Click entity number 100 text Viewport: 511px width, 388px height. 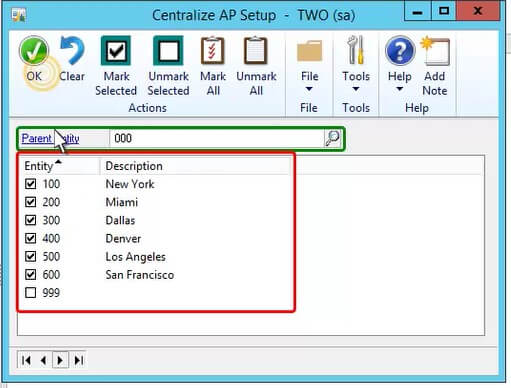point(51,184)
